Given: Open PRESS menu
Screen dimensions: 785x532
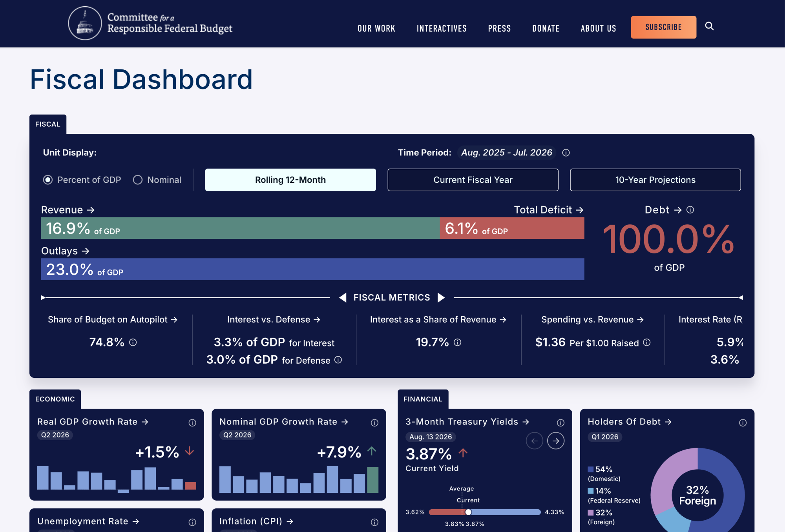Looking at the screenshot, I should [x=500, y=28].
